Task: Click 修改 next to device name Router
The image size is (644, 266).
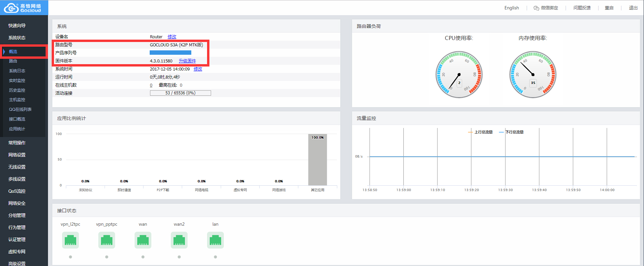Action: (x=172, y=37)
